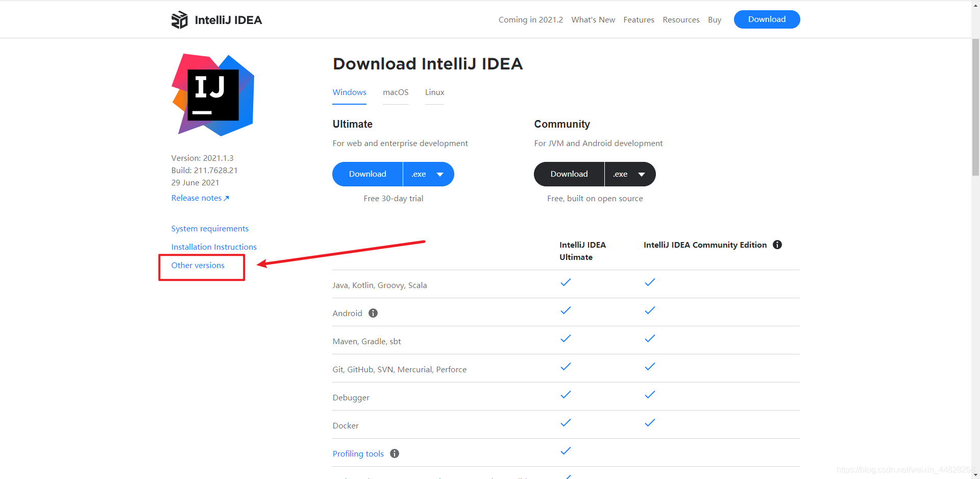Click 'Maven, Gradle, sbt' row text

(x=366, y=342)
